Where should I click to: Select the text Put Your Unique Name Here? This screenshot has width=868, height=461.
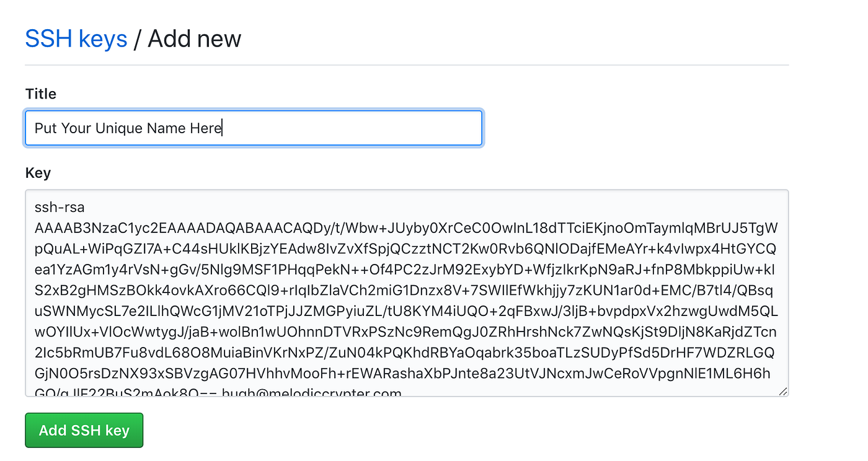[128, 128]
